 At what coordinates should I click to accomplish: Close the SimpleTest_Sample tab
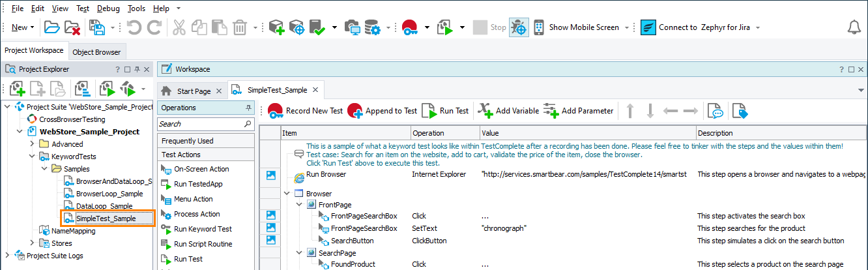[315, 90]
